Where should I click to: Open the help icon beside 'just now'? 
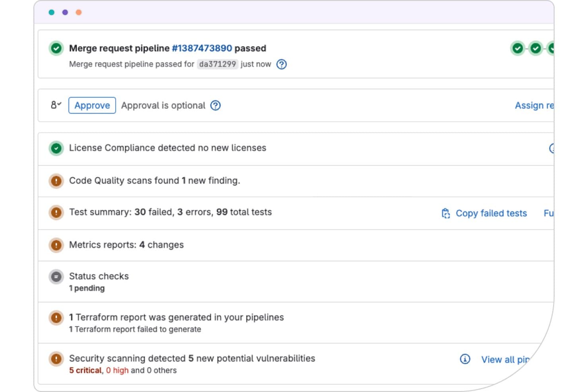(x=281, y=64)
